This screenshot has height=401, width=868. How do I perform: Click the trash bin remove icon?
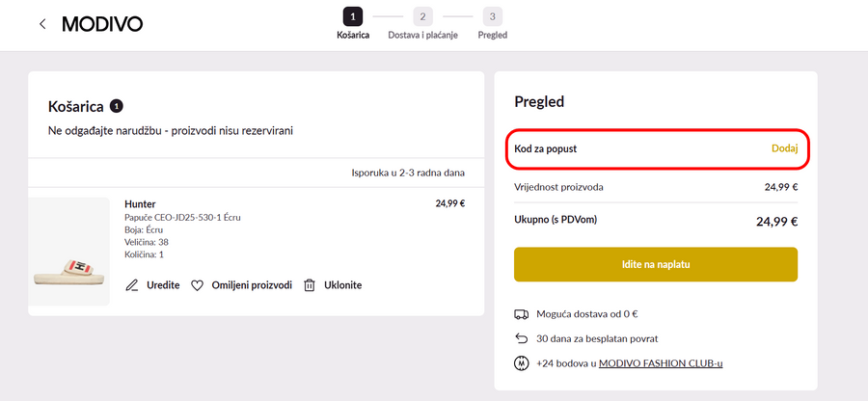coord(310,285)
